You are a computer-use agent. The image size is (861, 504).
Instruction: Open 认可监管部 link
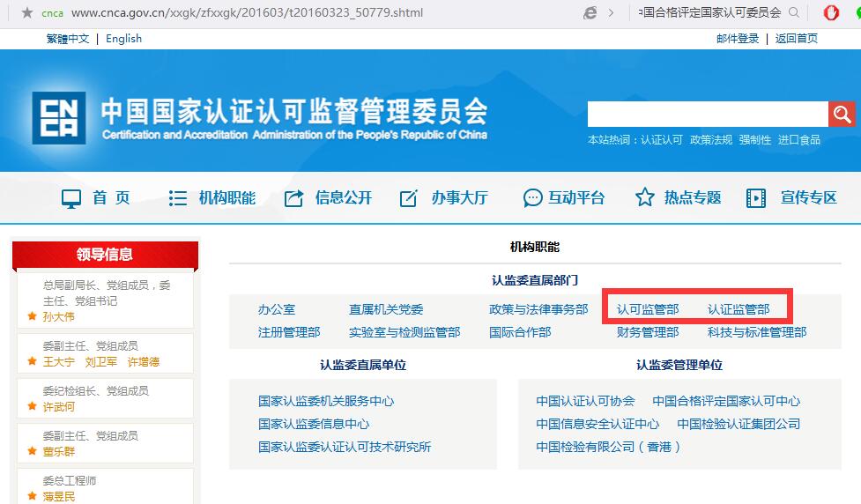648,309
